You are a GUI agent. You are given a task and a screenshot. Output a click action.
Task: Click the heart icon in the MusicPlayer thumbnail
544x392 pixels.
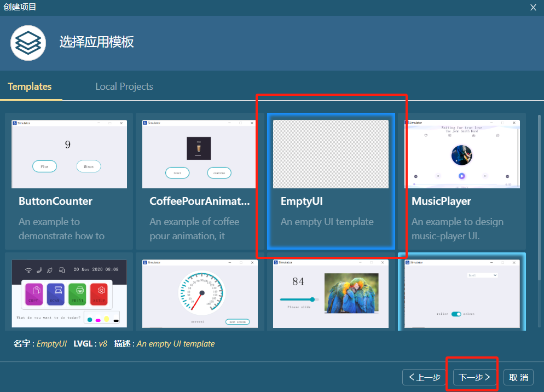pos(426,135)
